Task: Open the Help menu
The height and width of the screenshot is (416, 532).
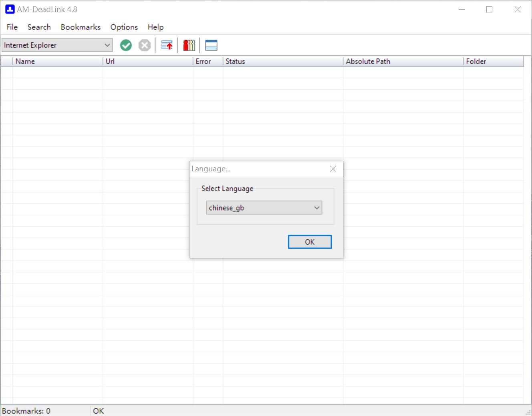Action: pyautogui.click(x=155, y=27)
